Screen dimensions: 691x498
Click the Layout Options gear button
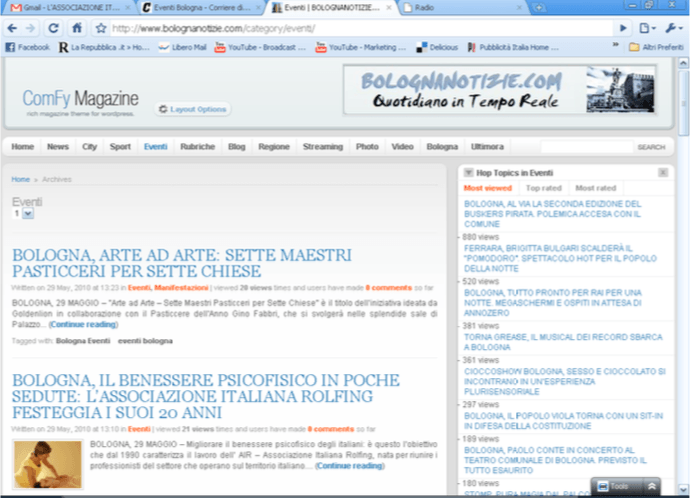click(193, 109)
